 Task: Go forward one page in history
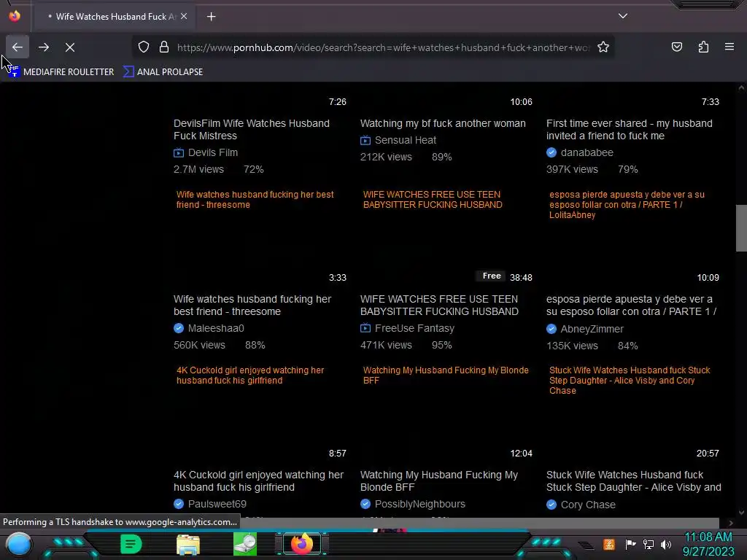[x=44, y=47]
